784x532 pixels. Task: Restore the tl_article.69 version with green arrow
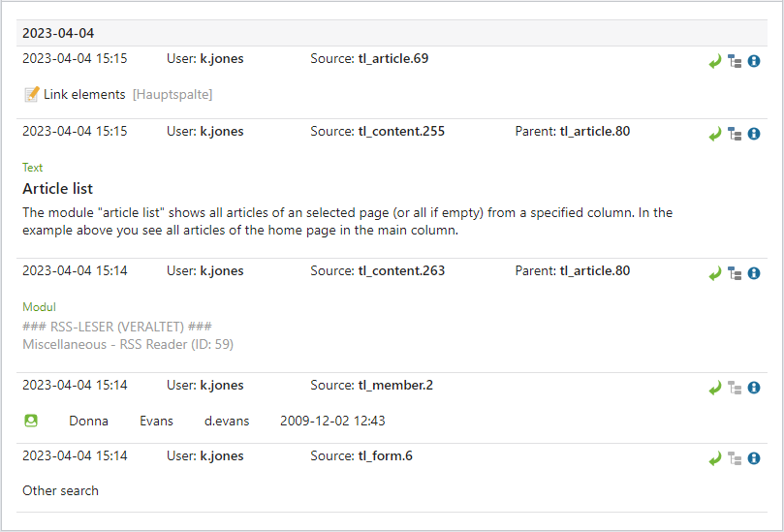[x=715, y=61]
